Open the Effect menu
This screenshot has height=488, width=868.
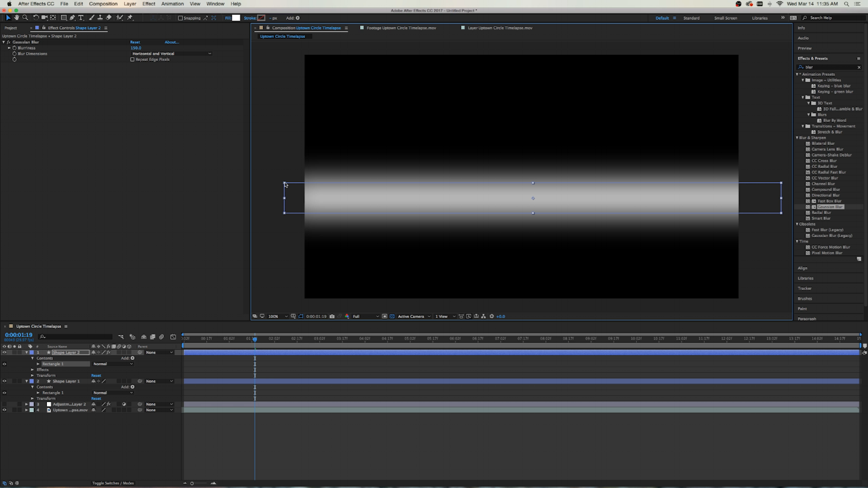click(x=149, y=3)
